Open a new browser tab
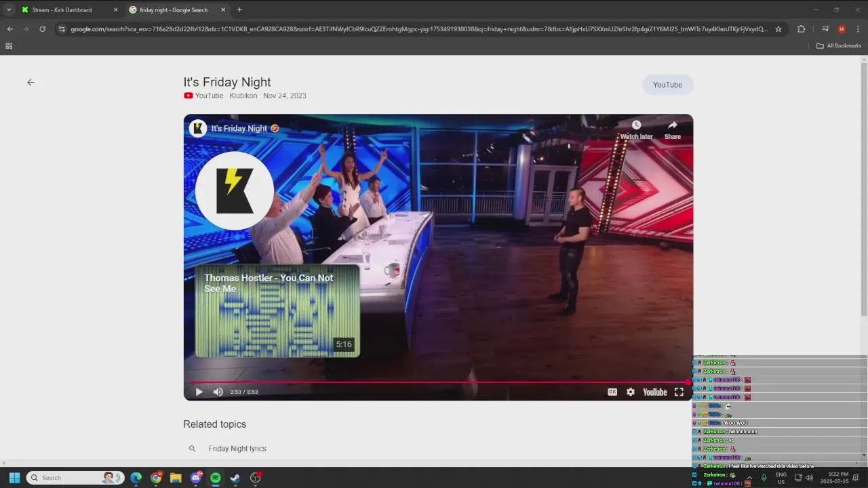868x488 pixels. pyautogui.click(x=239, y=9)
